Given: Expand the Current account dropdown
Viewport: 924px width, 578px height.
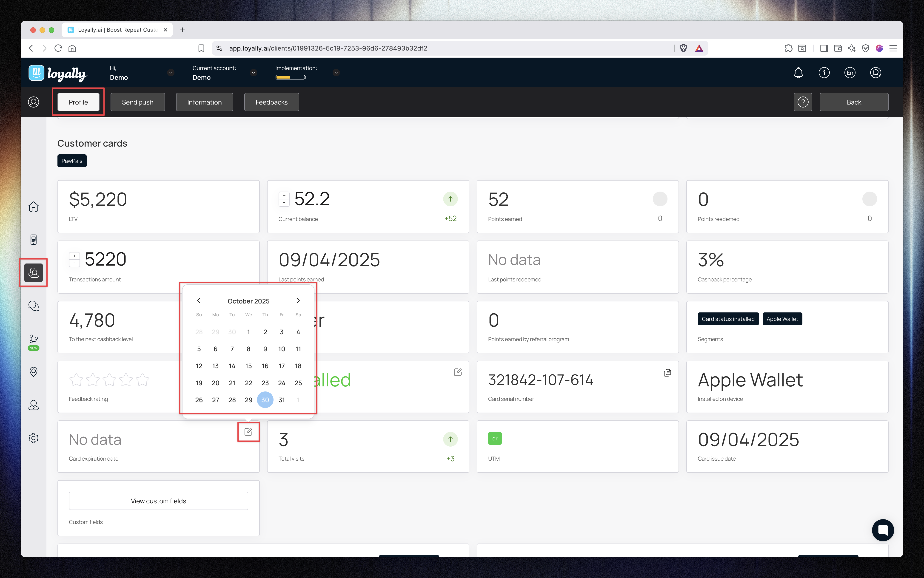Looking at the screenshot, I should (x=253, y=73).
